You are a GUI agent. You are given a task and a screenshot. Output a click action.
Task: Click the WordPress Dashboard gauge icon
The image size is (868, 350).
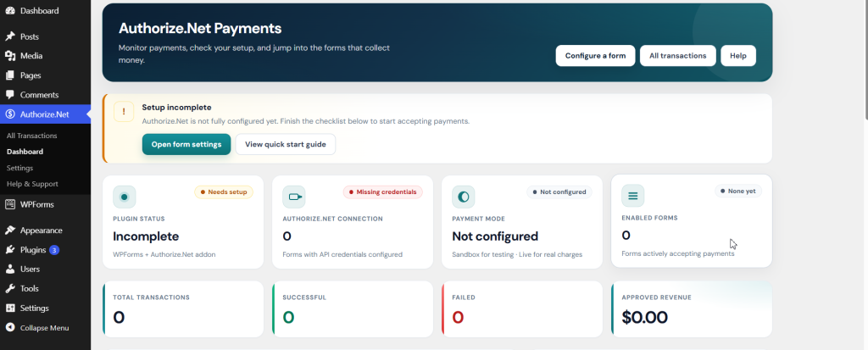(10, 10)
